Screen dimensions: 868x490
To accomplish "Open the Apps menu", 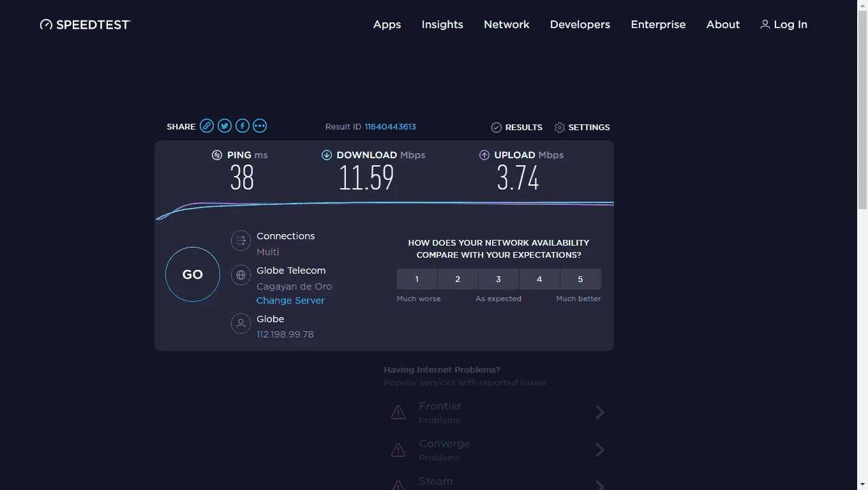I will (x=387, y=24).
